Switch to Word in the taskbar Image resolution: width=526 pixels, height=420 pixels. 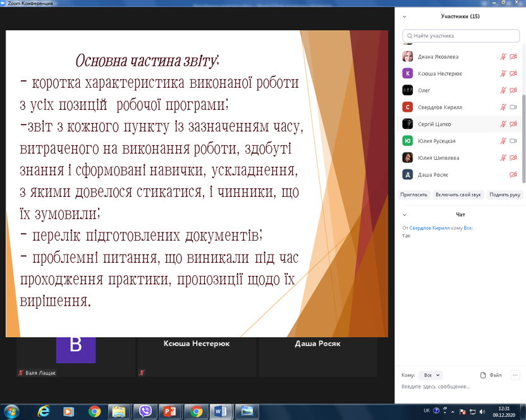pos(221,411)
